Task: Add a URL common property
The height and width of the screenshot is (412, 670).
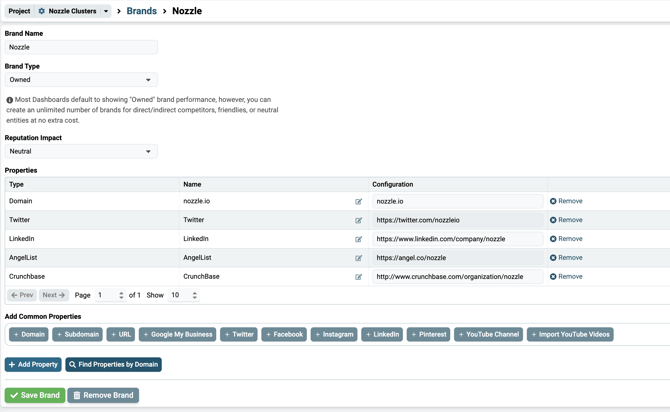Action: [121, 334]
